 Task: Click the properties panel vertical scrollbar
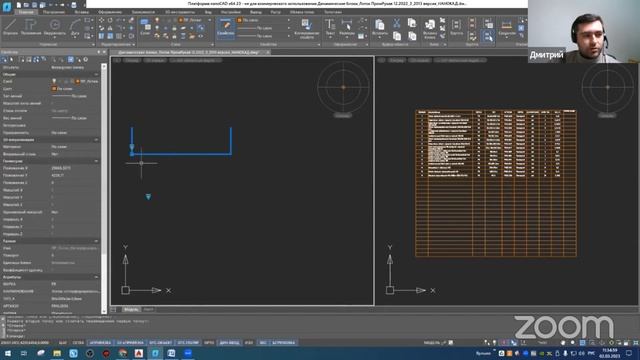104,188
